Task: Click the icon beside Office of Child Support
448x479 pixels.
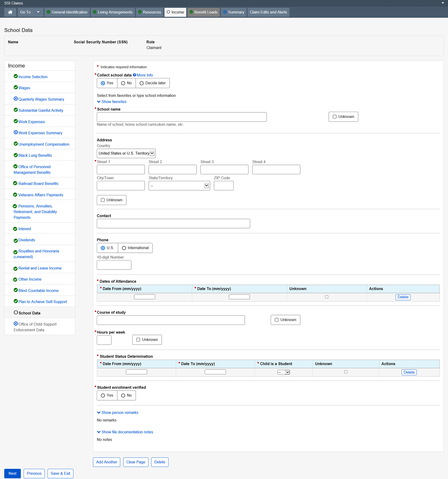Action: pyautogui.click(x=16, y=324)
